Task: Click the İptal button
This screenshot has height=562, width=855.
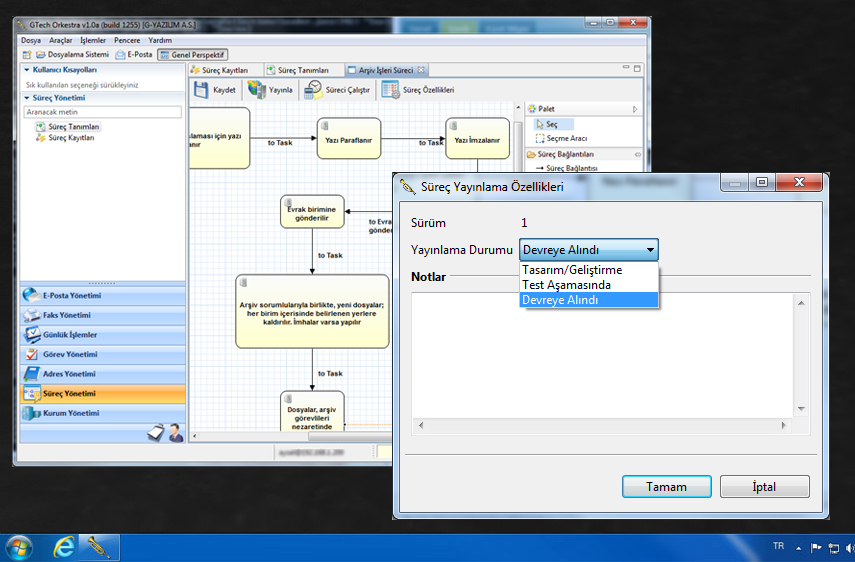Action: (764, 487)
